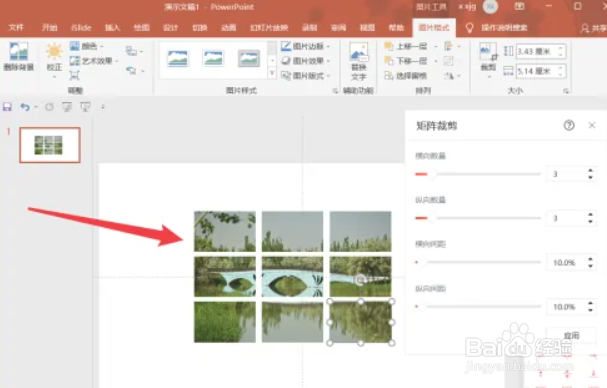
Task: Close the 矩阵裁剪 panel
Action: [x=592, y=125]
